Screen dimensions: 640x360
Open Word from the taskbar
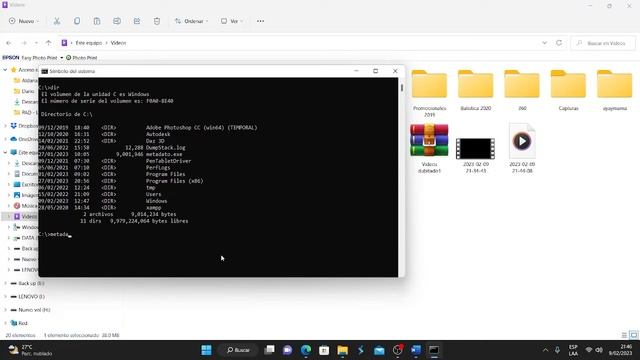tap(416, 350)
